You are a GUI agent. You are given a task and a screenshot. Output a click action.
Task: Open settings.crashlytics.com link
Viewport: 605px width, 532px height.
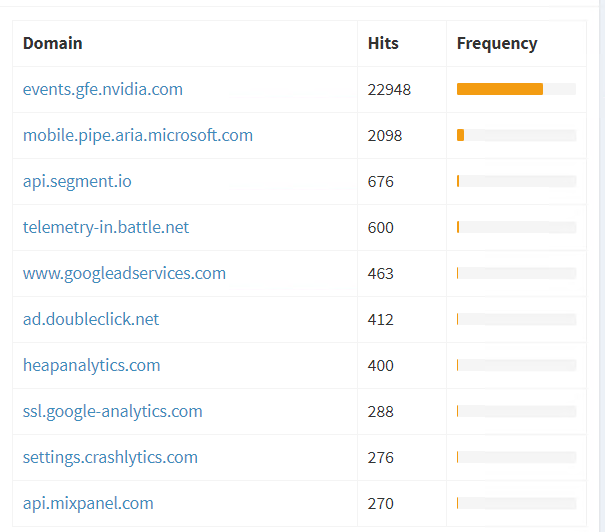click(x=110, y=457)
